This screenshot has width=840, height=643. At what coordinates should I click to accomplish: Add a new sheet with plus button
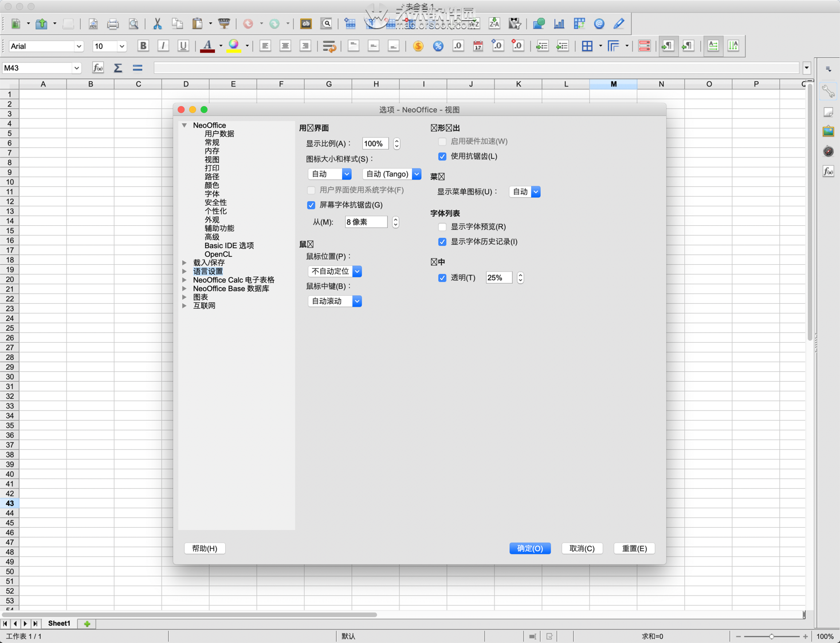click(87, 624)
